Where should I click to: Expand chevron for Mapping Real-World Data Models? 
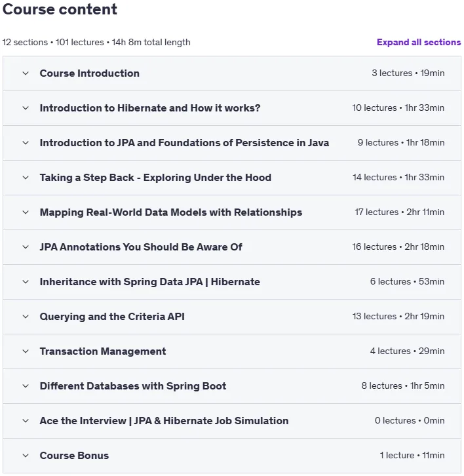tap(26, 212)
